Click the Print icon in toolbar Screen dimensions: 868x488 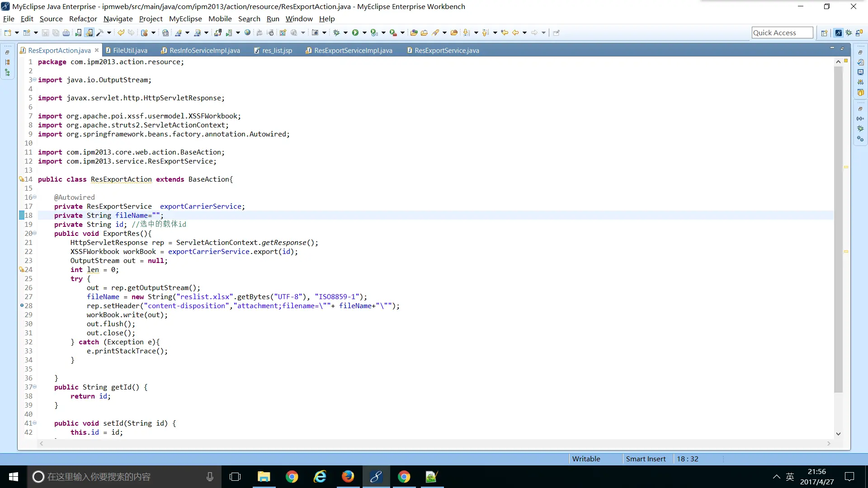point(66,33)
